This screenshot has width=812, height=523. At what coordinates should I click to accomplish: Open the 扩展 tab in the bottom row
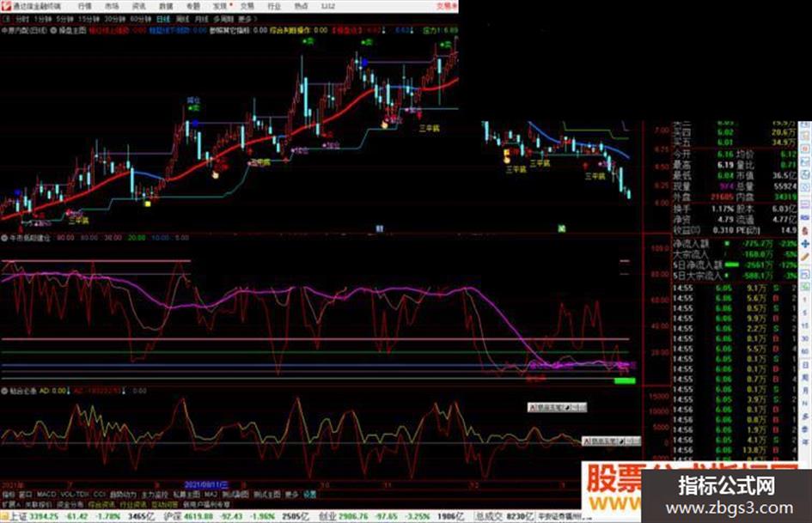coord(10,504)
